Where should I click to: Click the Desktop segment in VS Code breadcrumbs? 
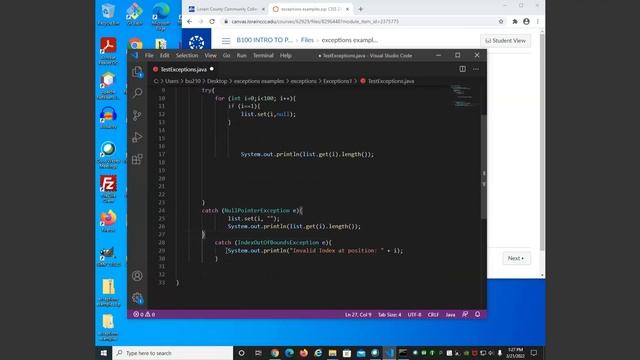(x=217, y=81)
